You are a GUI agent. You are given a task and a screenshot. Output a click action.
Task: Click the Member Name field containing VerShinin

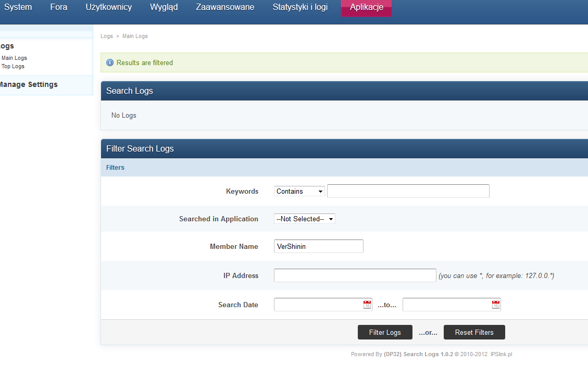(x=318, y=246)
